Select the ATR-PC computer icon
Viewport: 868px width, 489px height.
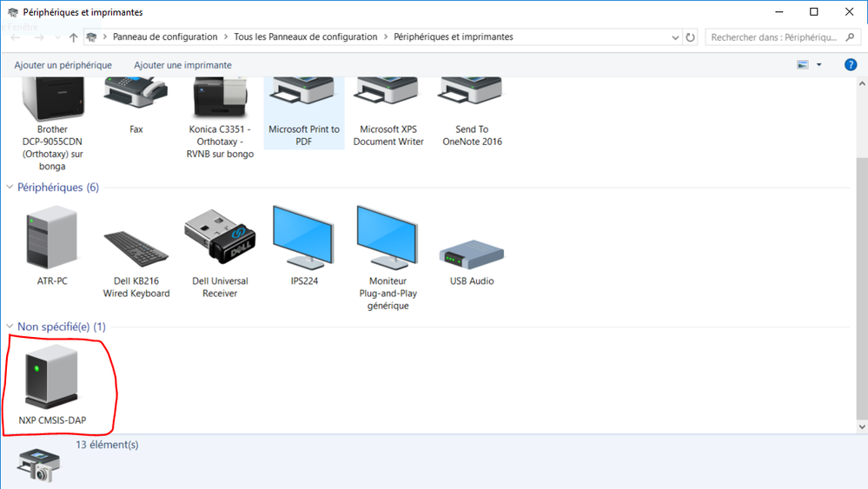52,238
